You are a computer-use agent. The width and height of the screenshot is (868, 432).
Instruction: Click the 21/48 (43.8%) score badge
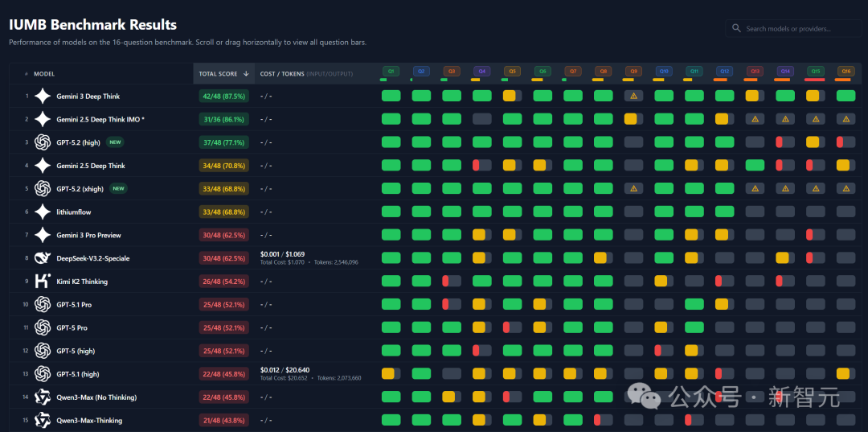tap(223, 421)
